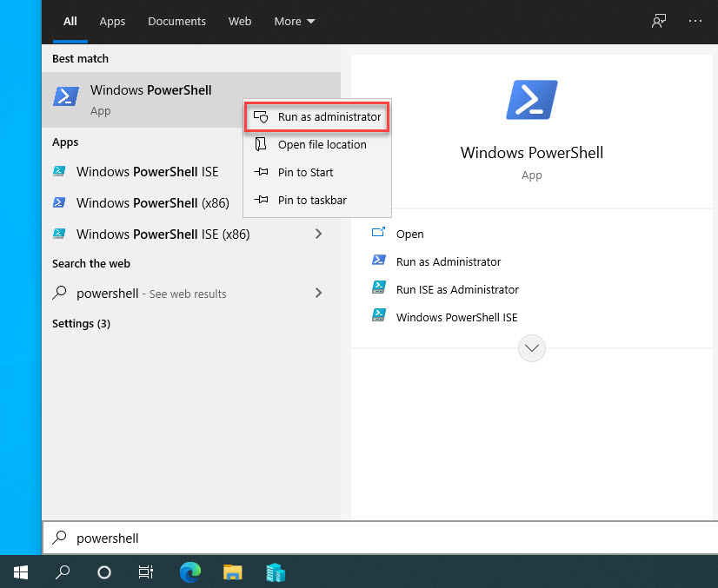Open Cortana circle on taskbar

tap(104, 572)
